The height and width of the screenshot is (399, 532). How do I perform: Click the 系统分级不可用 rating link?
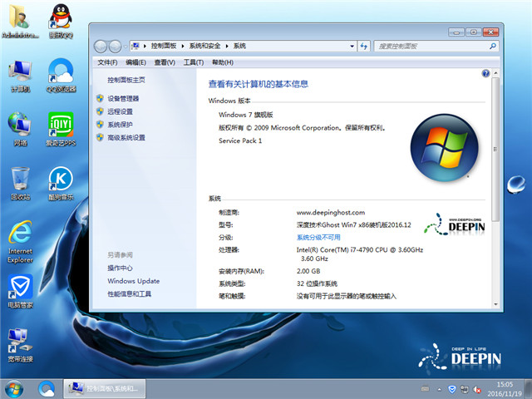(318, 238)
